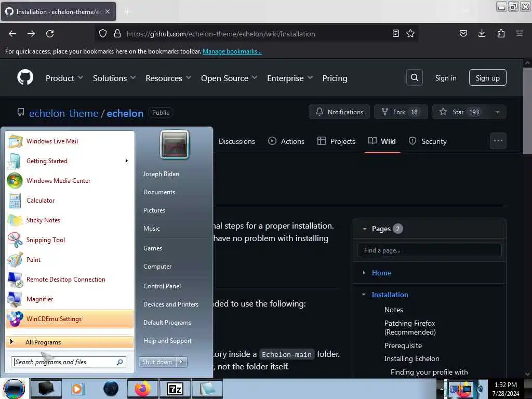Open Control Panel from Start menu
Image resolution: width=532 pixels, height=399 pixels.
(162, 286)
